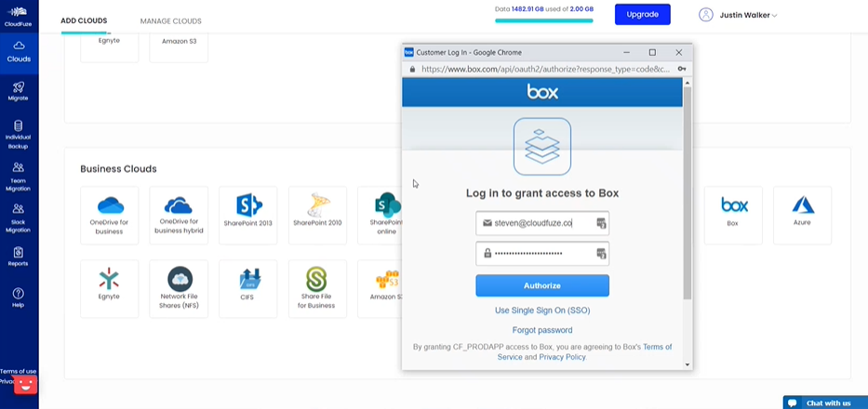
Task: Open the CloudFuze logo home
Action: (19, 16)
